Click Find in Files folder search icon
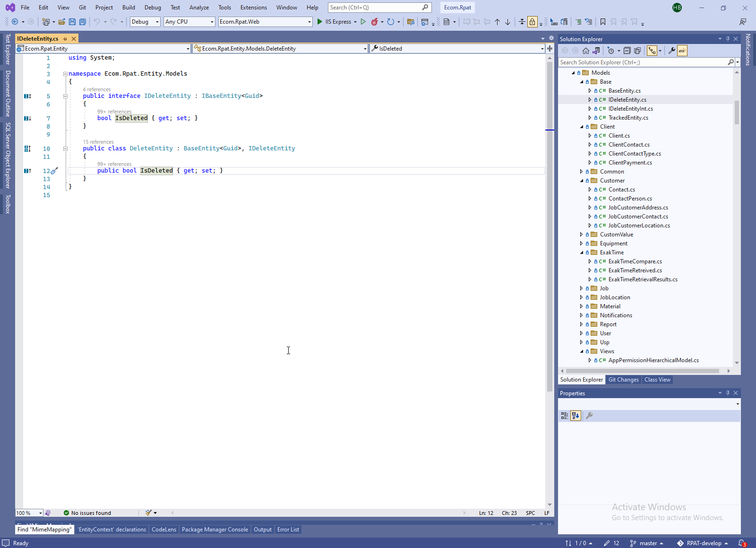756x548 pixels. pos(411,22)
